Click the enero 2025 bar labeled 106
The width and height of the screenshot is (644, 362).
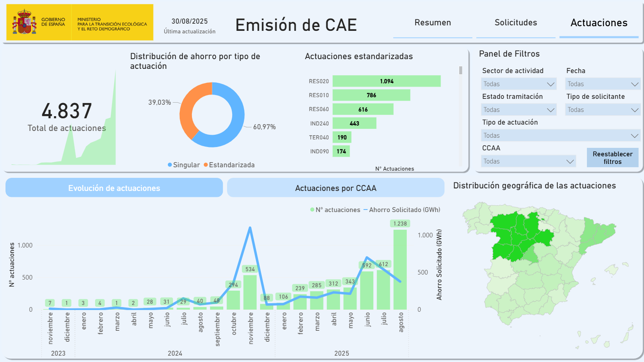point(283,306)
